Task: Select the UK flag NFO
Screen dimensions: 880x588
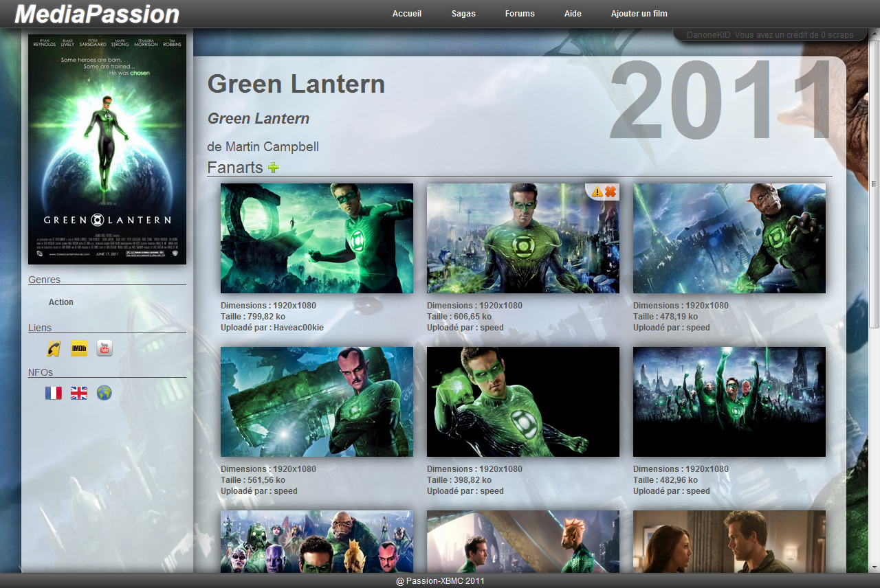Action: coord(79,393)
